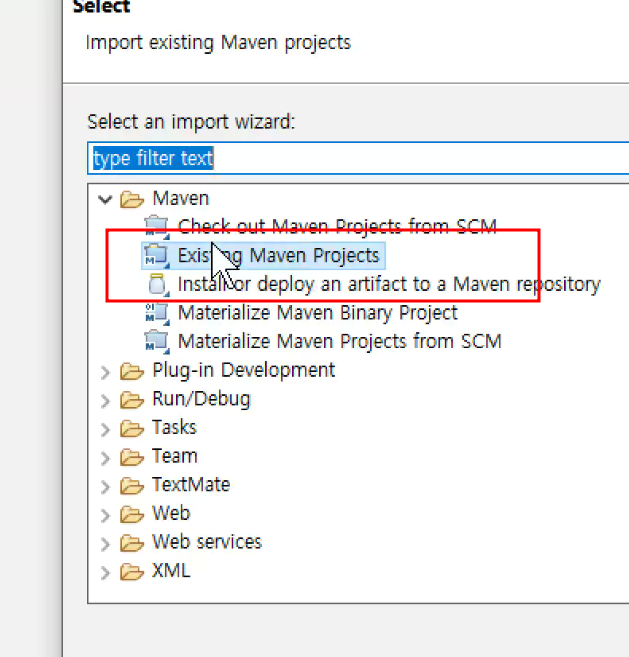
Task: Collapse the Maven folder tree node
Action: (x=105, y=199)
